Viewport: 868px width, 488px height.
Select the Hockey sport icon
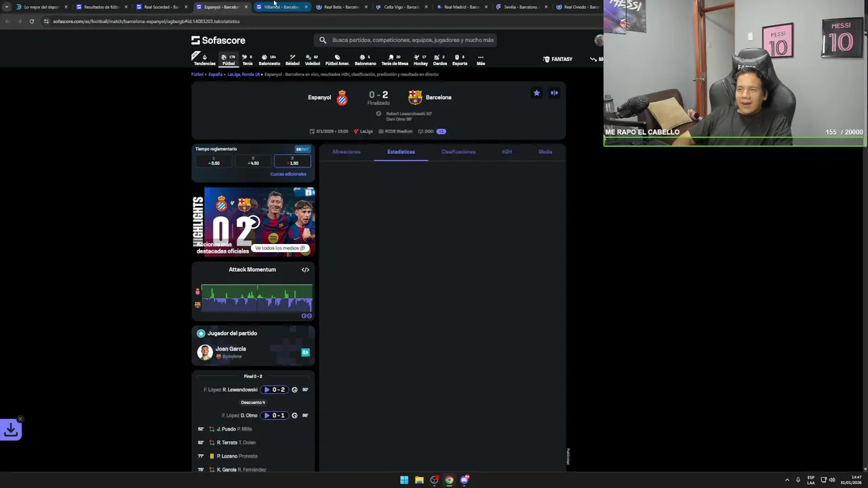click(420, 60)
